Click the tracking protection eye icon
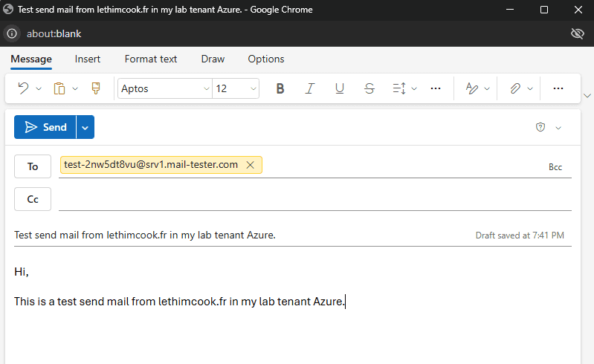Screen dimensions: 594x364 click(x=576, y=33)
